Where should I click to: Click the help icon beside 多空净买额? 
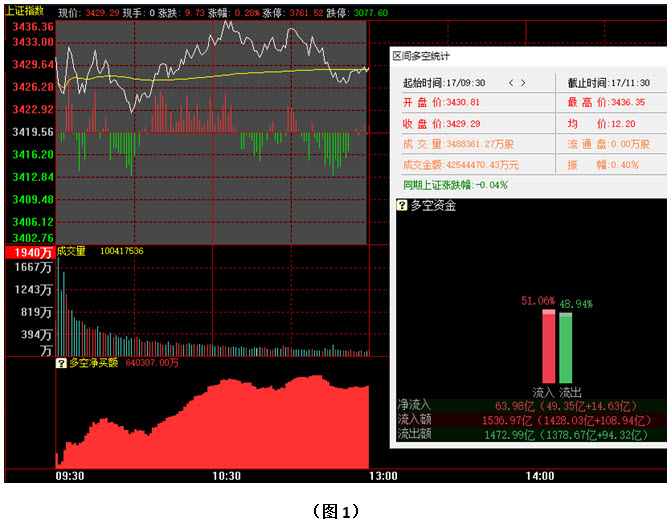click(x=61, y=363)
